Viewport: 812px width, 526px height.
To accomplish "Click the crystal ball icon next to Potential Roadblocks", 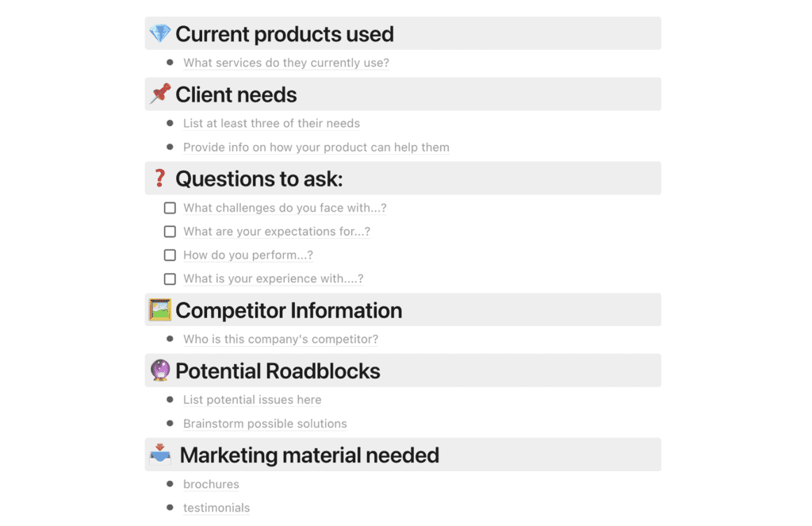I will tap(161, 371).
